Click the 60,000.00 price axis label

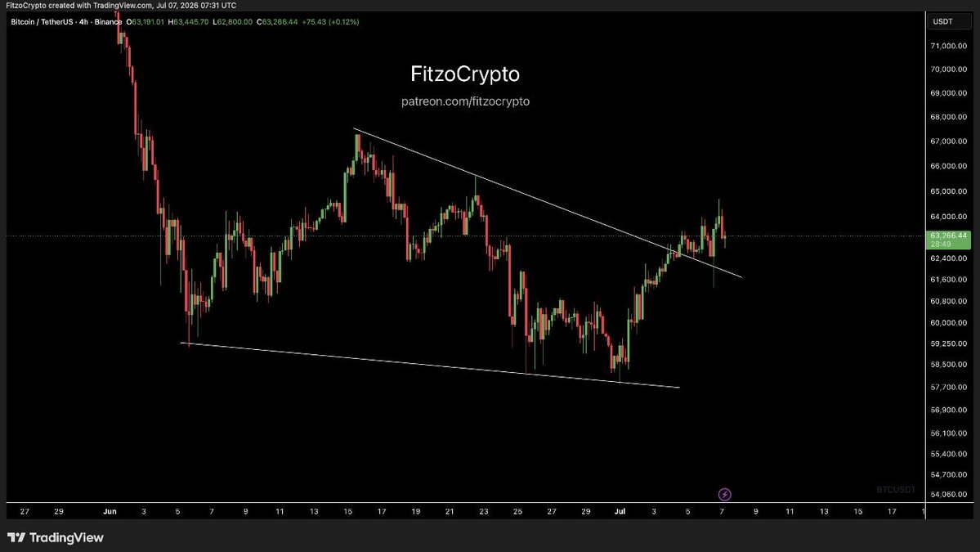click(x=949, y=322)
